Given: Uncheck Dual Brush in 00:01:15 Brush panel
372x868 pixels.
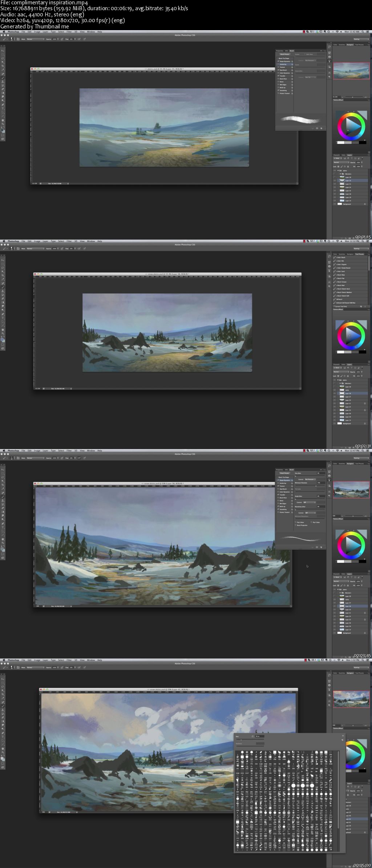Looking at the screenshot, I should click(278, 70).
